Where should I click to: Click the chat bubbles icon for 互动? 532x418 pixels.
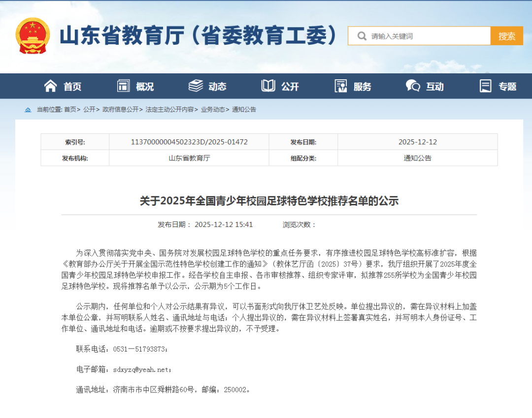(x=413, y=86)
